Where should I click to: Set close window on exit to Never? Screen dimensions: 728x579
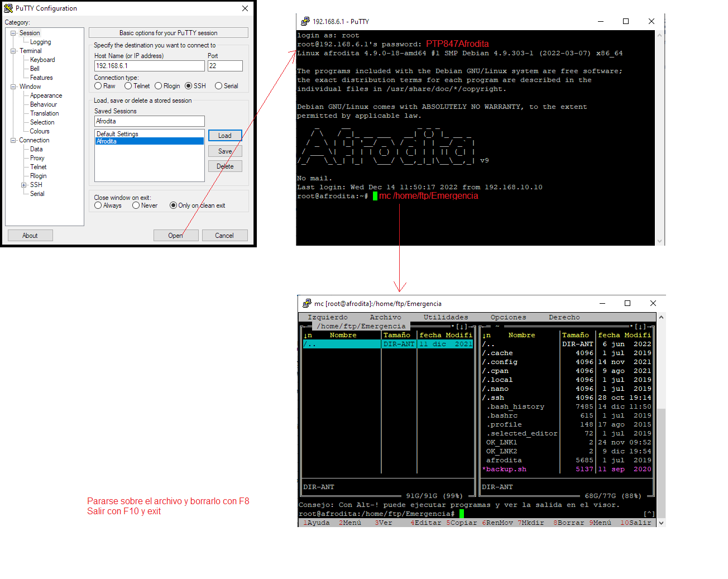[136, 205]
